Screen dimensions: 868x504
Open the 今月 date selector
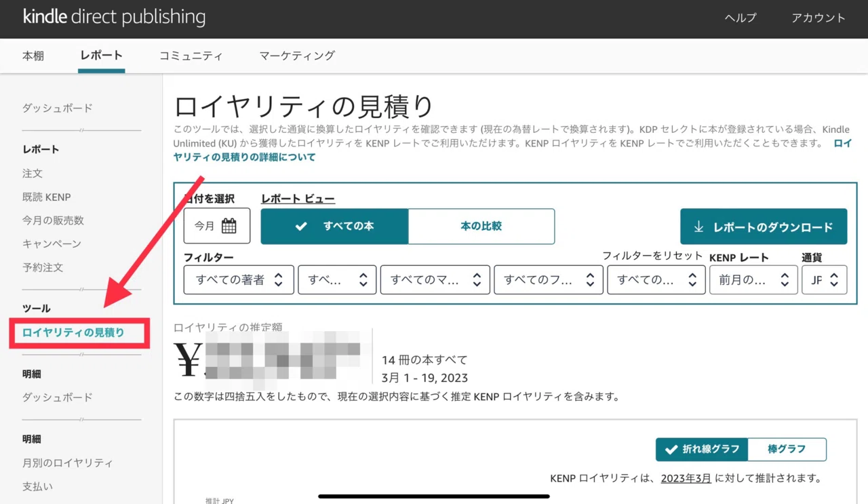[217, 226]
